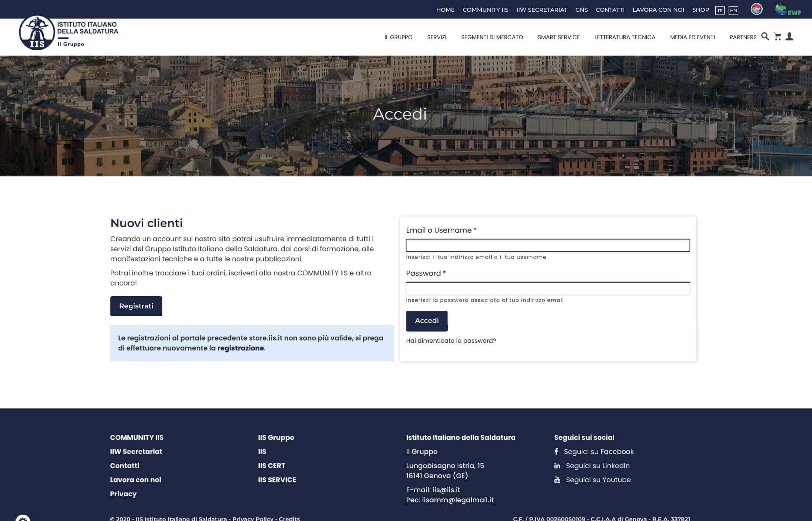Click Hai dimenticato la password link
The image size is (812, 521).
click(x=451, y=341)
